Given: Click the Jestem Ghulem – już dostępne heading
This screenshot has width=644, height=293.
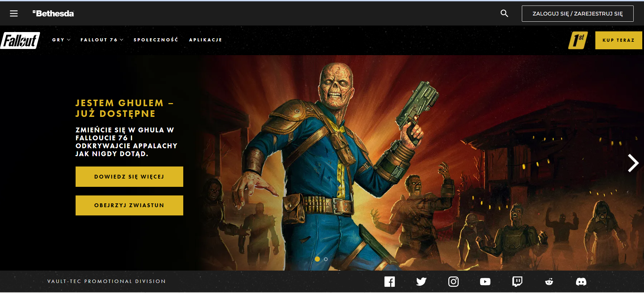Looking at the screenshot, I should click(x=125, y=108).
